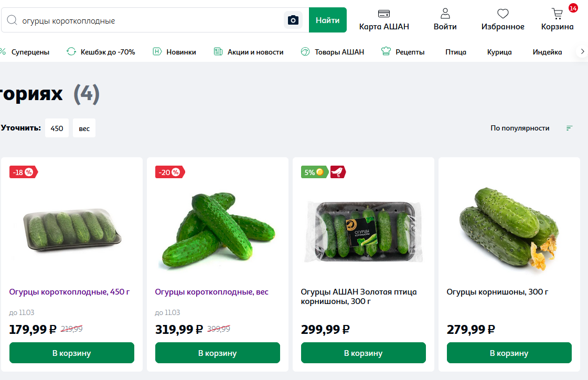The height and width of the screenshot is (380, 588).
Task: Click the -18% discount badge
Action: [23, 172]
